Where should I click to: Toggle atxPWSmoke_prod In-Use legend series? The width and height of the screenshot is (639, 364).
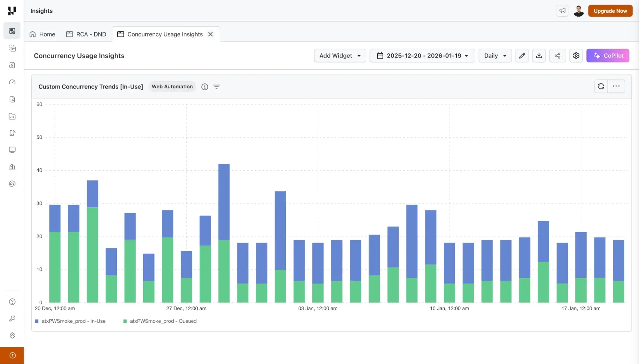click(70, 321)
